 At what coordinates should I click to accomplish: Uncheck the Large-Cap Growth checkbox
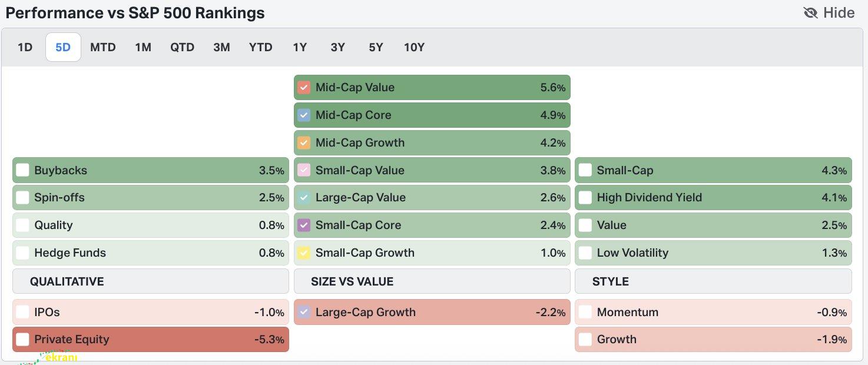tap(304, 313)
